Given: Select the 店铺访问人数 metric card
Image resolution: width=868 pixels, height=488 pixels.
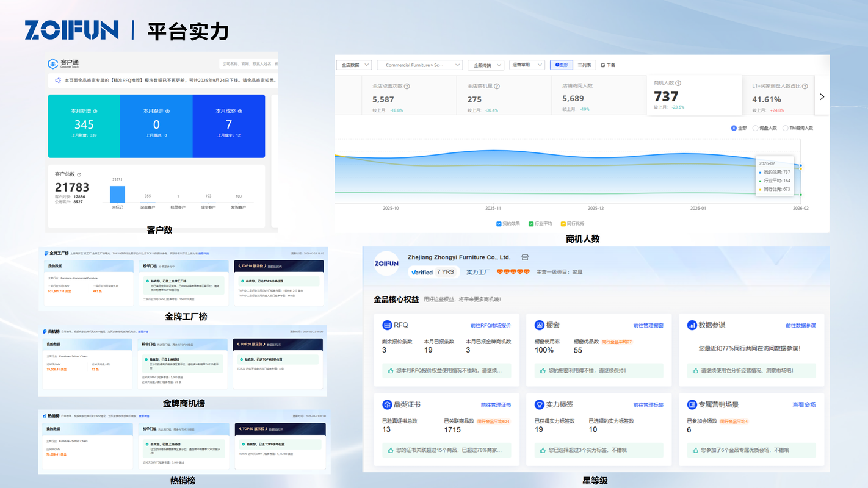Looking at the screenshot, I should (598, 95).
